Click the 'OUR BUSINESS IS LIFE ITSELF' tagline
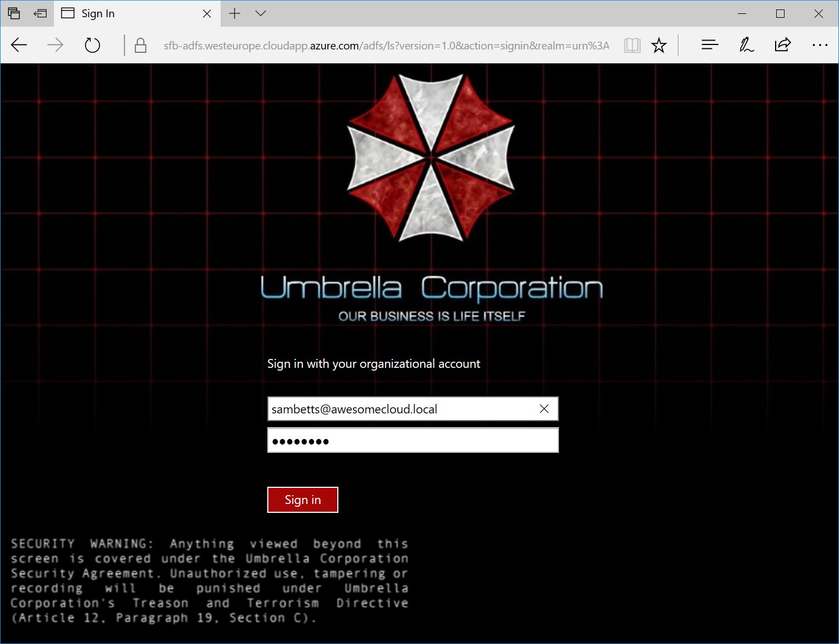This screenshot has width=839, height=644. point(432,316)
